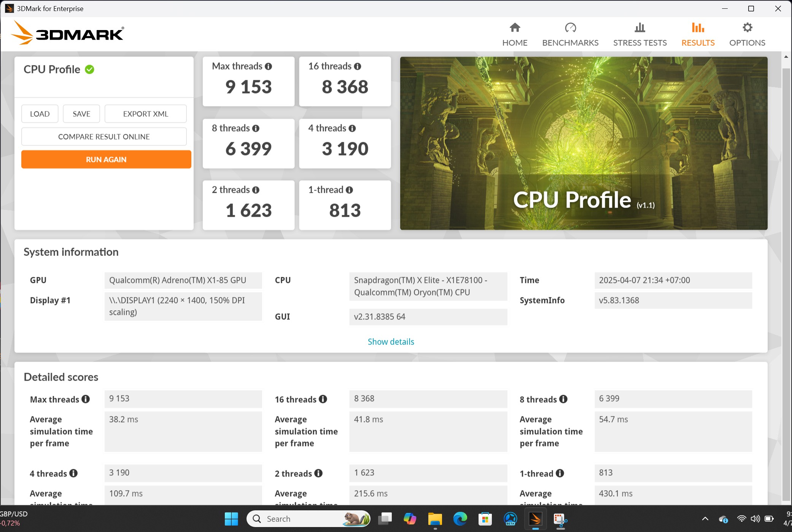The width and height of the screenshot is (792, 532).
Task: Show info for 4 threads score card
Action: [352, 128]
